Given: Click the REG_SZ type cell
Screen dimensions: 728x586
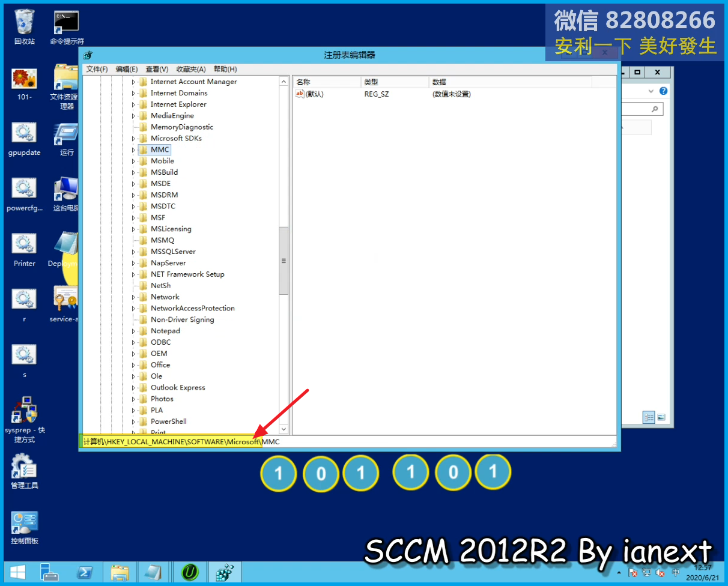Looking at the screenshot, I should [x=377, y=94].
